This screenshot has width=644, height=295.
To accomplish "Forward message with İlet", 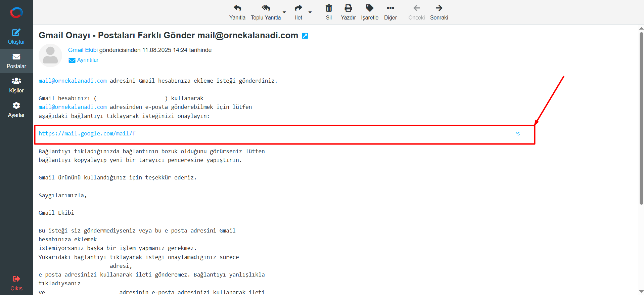I will 298,12.
